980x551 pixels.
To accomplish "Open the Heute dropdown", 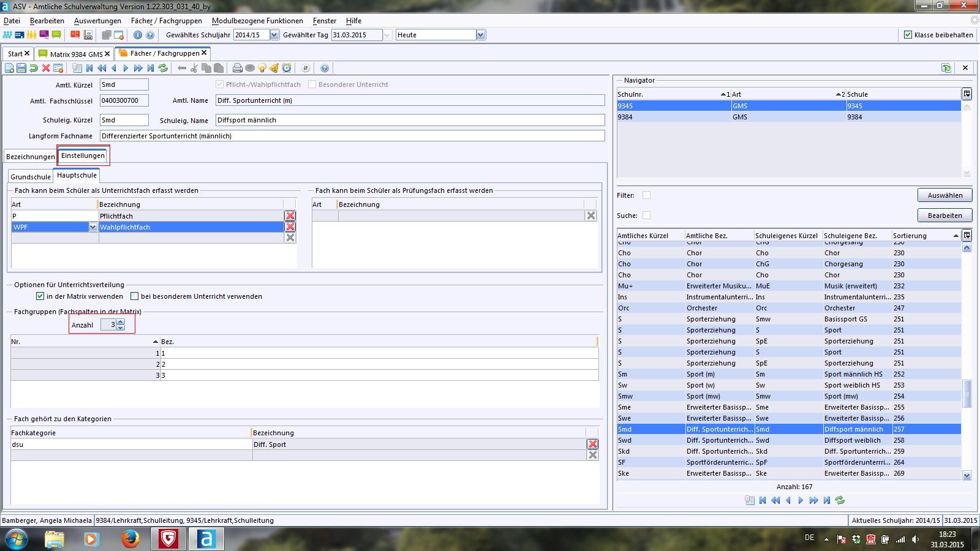I will point(481,35).
